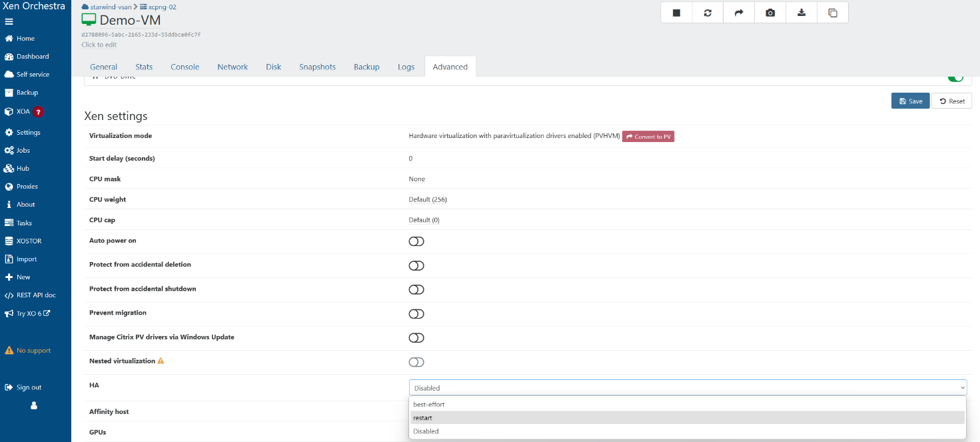Open Backup in the sidebar
The height and width of the screenshot is (442, 980).
pyautogui.click(x=21, y=93)
